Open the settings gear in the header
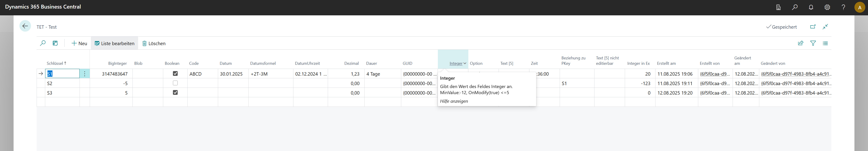868x151 pixels. click(x=827, y=7)
